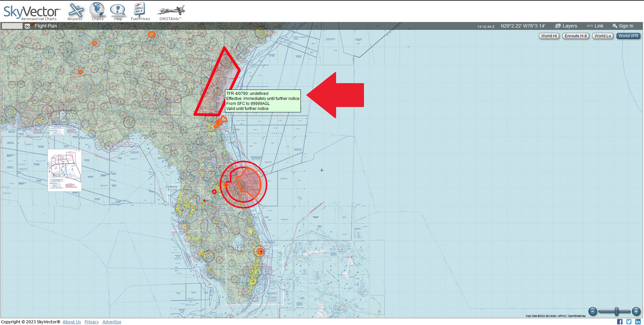Click the TFR 4/0790 tooltip text

[263, 101]
